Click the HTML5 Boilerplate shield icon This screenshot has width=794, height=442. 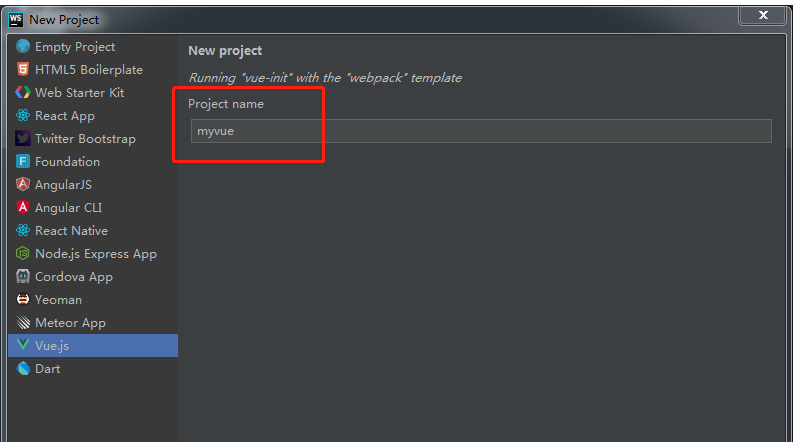[23, 70]
